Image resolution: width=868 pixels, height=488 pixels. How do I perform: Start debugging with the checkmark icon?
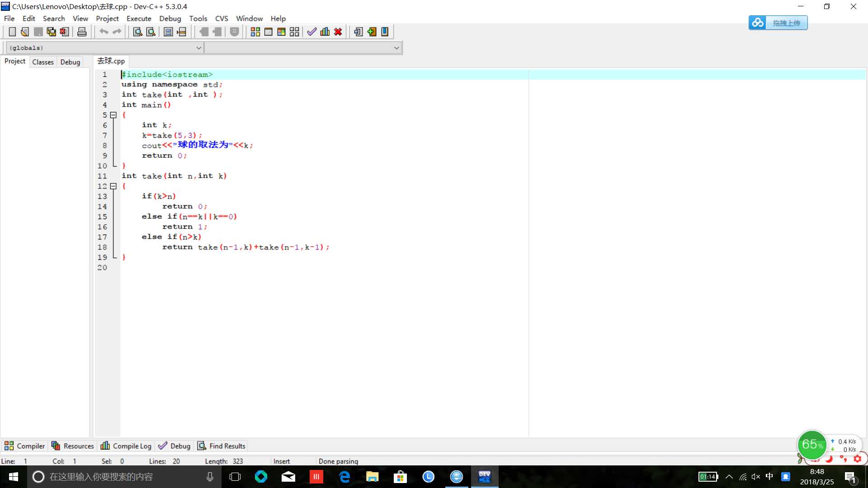312,32
